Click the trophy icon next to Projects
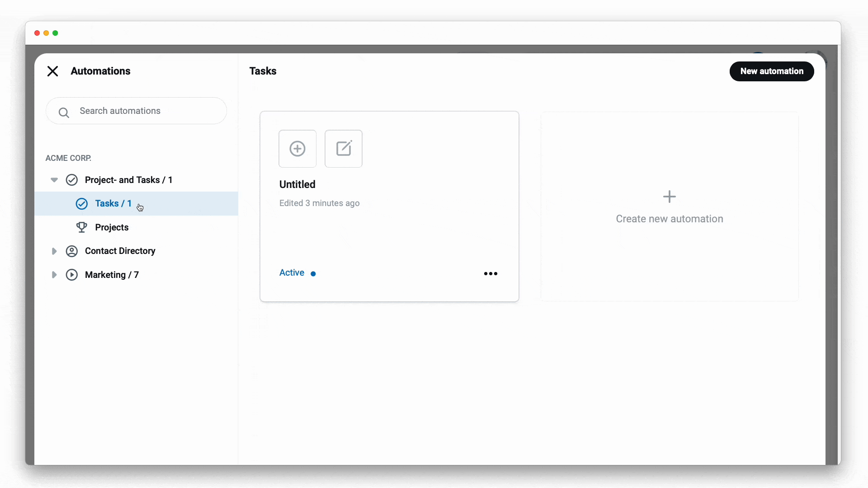 point(82,227)
